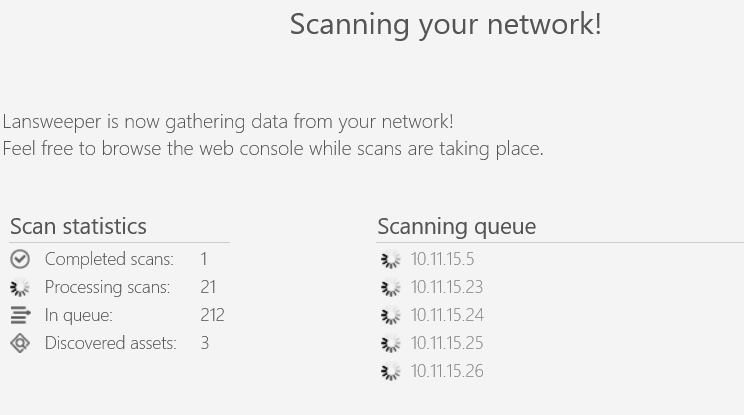This screenshot has height=415, width=744.
Task: Click the Discovered assets label
Action: [110, 343]
